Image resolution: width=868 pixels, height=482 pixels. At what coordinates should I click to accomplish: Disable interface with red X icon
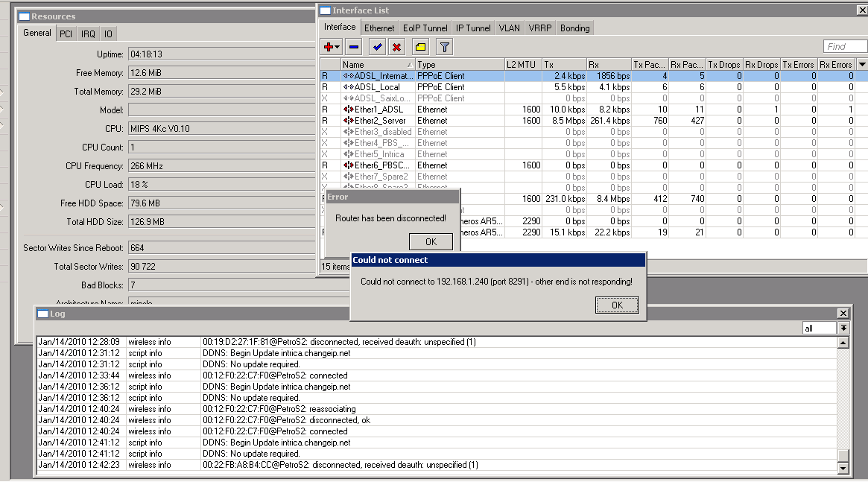(x=396, y=47)
